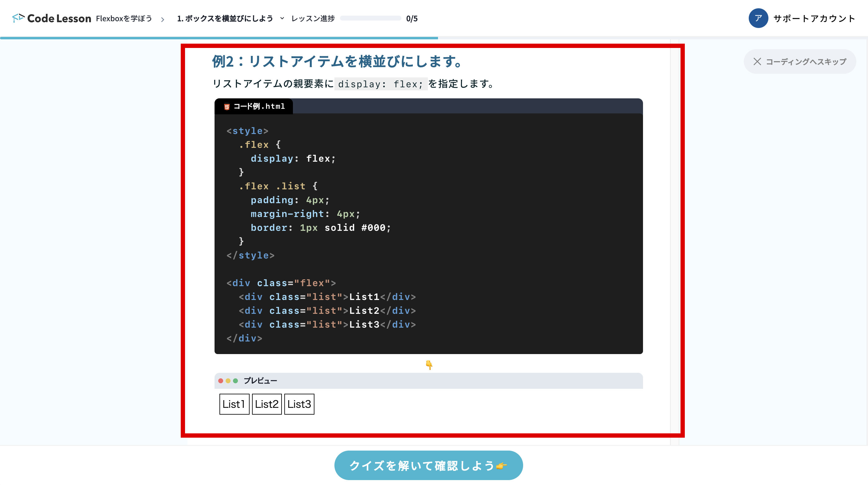
Task: Expand the breadcrumb arrow after Flexboxを学ぼう
Action: pyautogui.click(x=163, y=19)
